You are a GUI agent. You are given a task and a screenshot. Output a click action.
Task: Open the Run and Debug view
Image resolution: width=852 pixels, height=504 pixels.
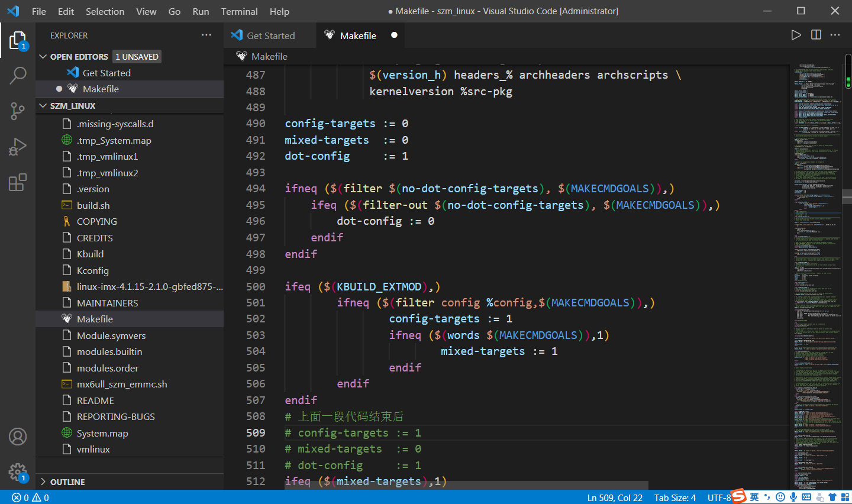pyautogui.click(x=18, y=147)
